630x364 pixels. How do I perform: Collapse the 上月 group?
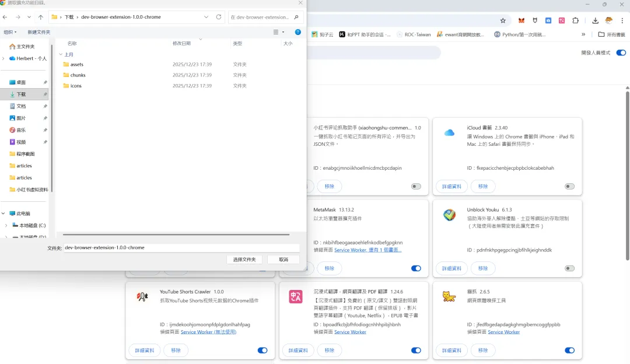pos(61,54)
